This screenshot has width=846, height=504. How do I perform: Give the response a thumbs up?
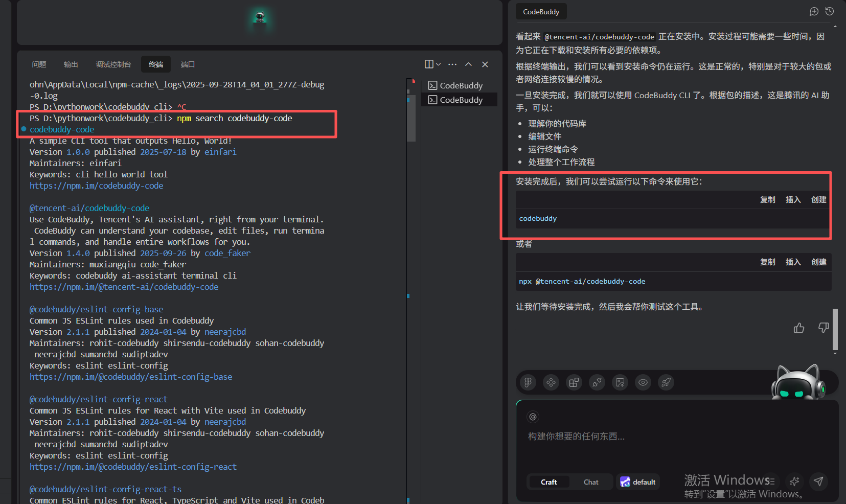[x=799, y=328]
